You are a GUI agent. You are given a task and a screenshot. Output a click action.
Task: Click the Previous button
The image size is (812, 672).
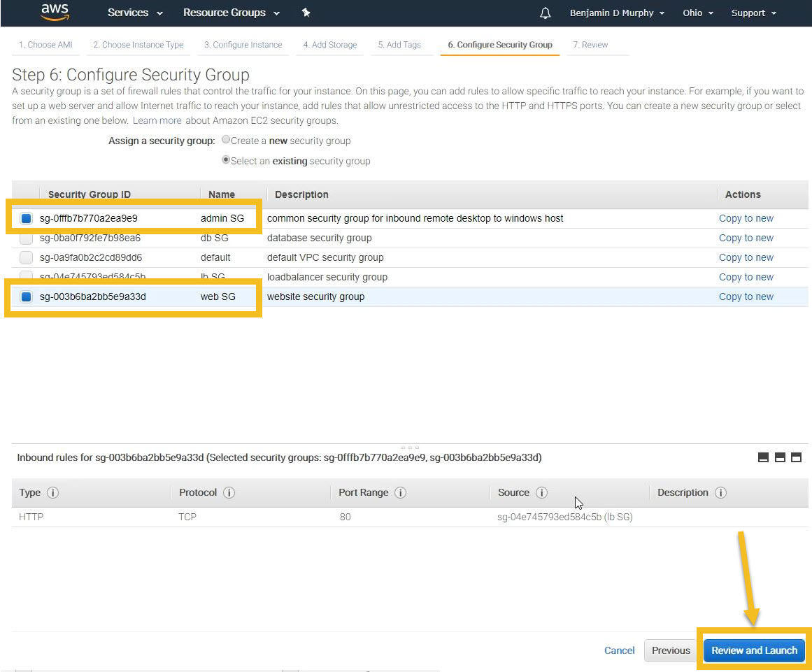pos(671,650)
